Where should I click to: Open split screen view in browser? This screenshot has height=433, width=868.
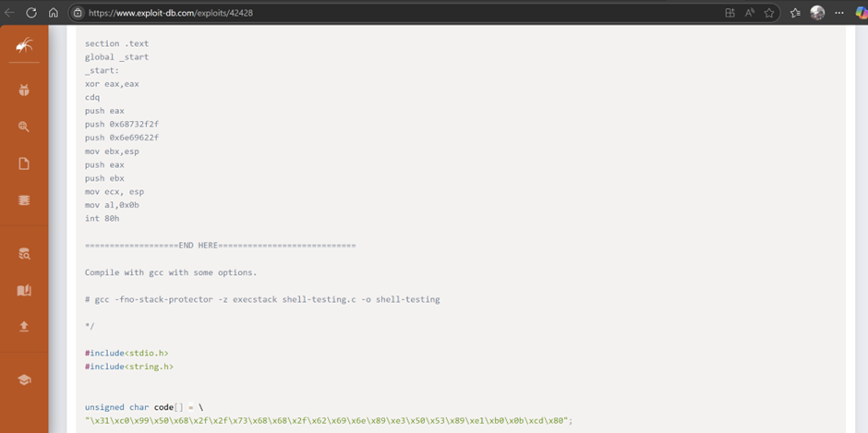pos(729,13)
